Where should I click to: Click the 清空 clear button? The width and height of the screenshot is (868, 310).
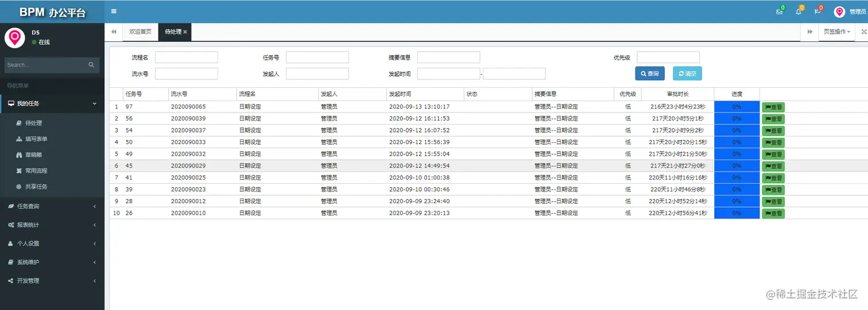point(687,73)
